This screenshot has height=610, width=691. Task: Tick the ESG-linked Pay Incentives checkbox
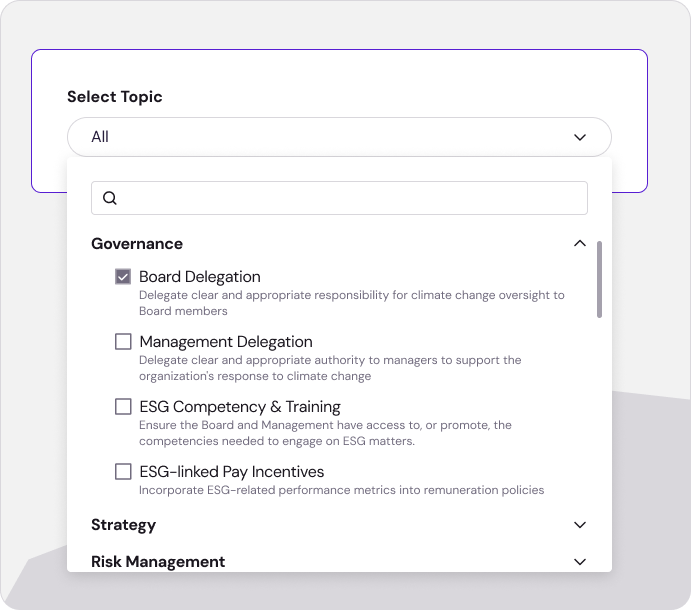click(123, 472)
